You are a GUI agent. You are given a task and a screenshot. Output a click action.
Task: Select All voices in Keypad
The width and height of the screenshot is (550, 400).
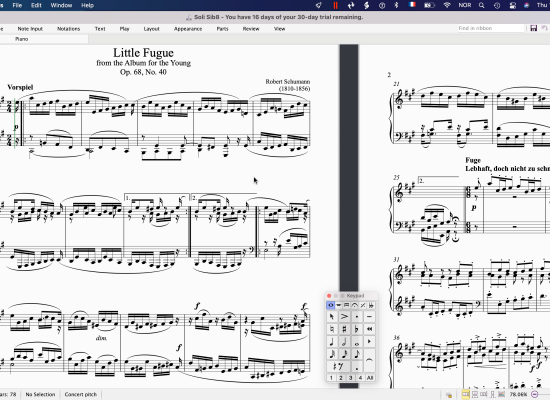click(x=370, y=378)
